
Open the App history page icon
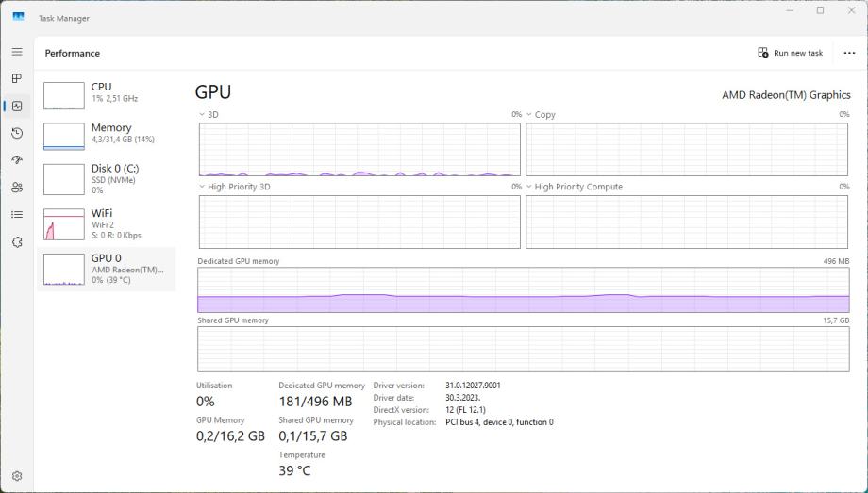(x=17, y=133)
